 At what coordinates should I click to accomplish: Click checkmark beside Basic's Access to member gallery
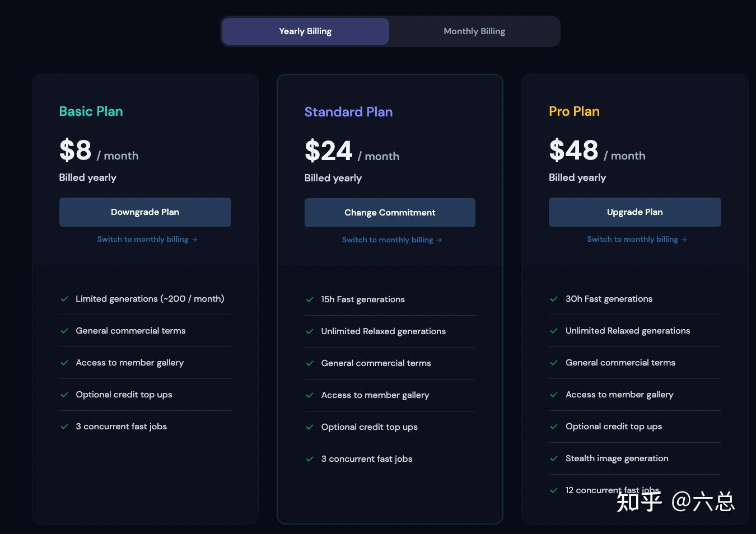click(x=64, y=363)
